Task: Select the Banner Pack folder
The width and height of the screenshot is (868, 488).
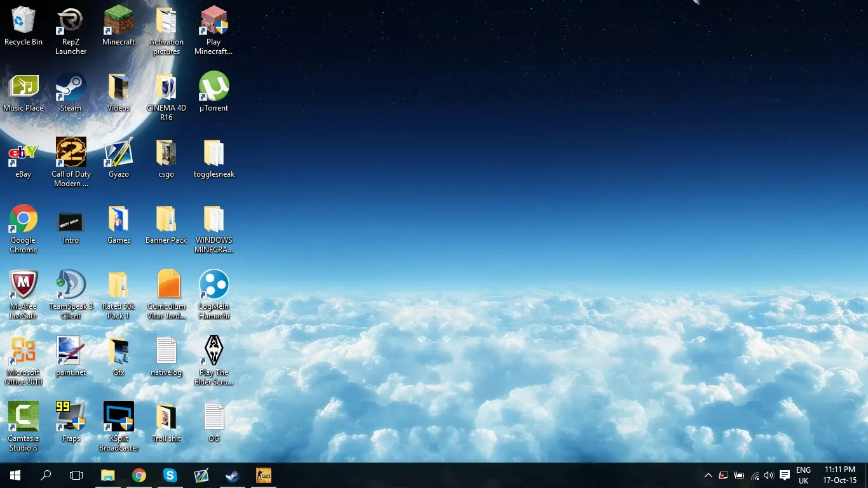Action: pos(166,224)
